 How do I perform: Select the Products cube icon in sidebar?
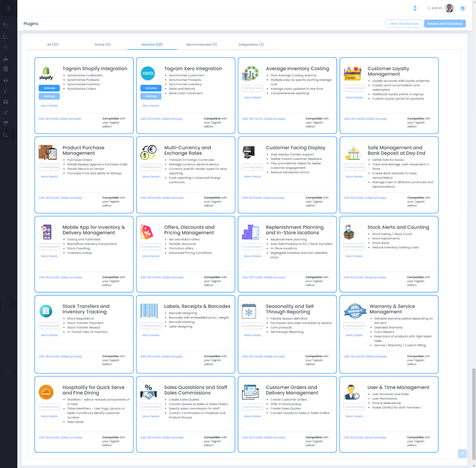(5, 80)
